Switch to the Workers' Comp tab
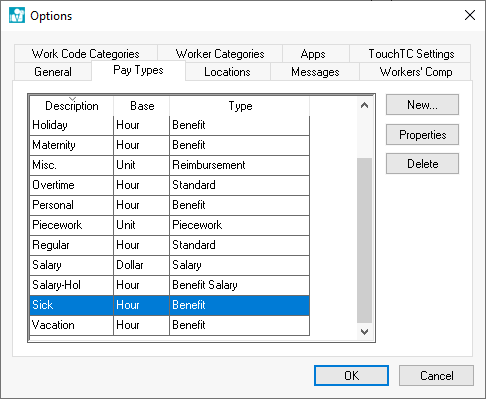The image size is (486, 399). [416, 72]
